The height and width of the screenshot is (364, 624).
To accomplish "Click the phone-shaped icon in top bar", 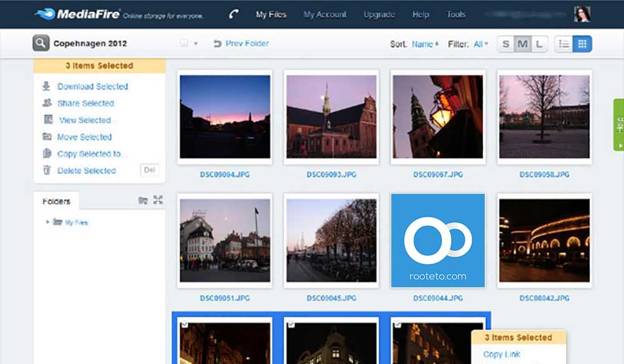I will (234, 14).
